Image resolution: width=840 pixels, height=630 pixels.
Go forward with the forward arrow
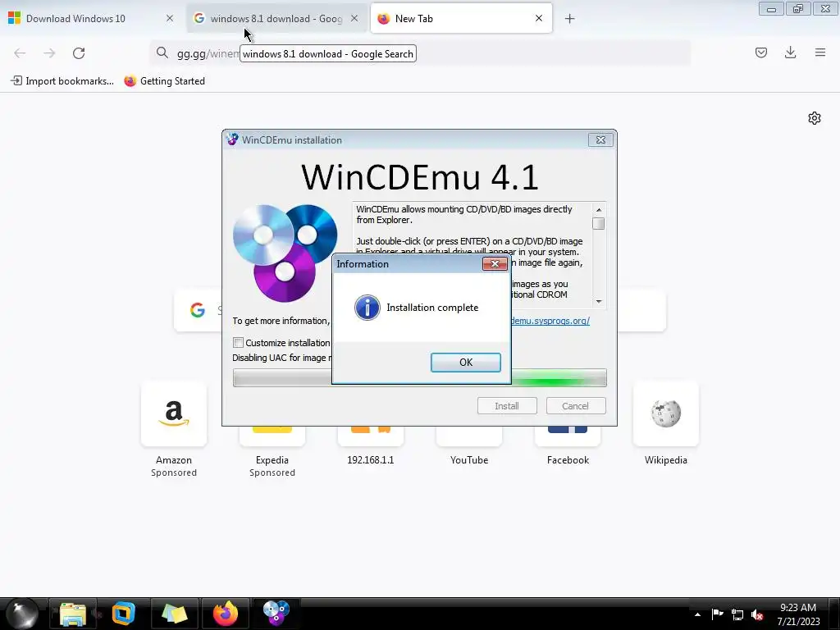pyautogui.click(x=49, y=53)
